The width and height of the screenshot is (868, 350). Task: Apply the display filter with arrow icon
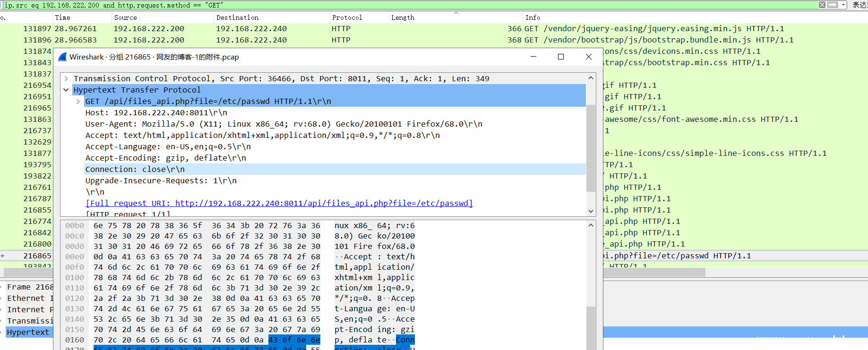(833, 5)
